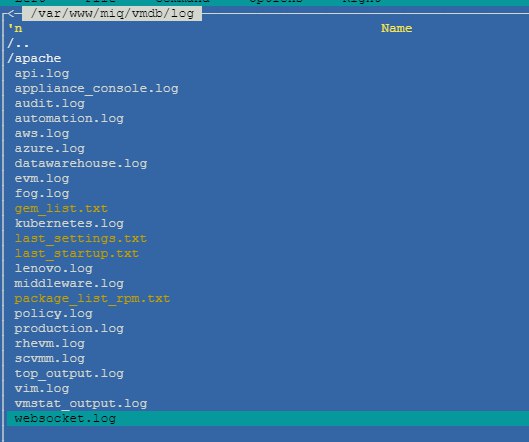Click the highlighted websocket.log entry
This screenshot has height=442, width=529.
[x=268, y=418]
